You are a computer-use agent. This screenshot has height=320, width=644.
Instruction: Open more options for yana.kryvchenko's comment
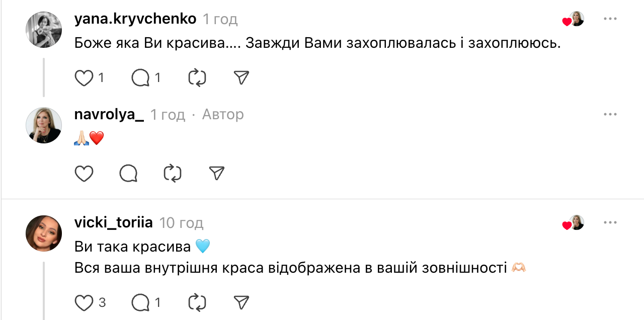tap(610, 19)
